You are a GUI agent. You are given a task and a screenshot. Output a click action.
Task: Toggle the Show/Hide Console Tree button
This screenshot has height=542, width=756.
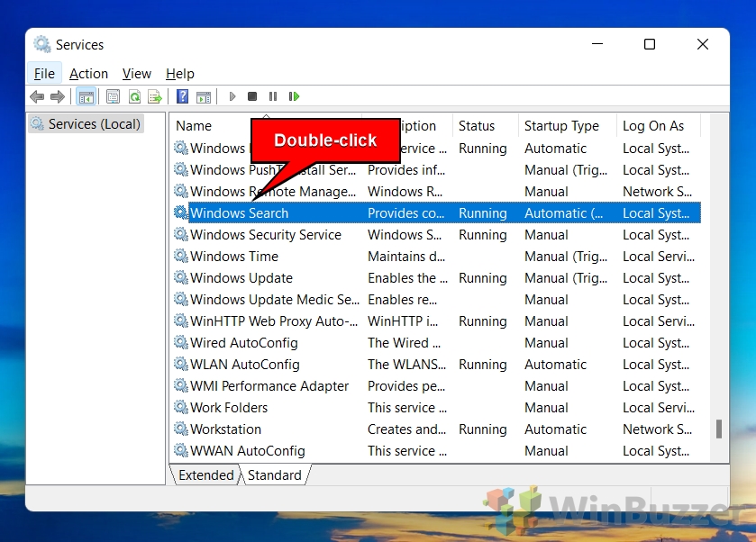(x=87, y=96)
